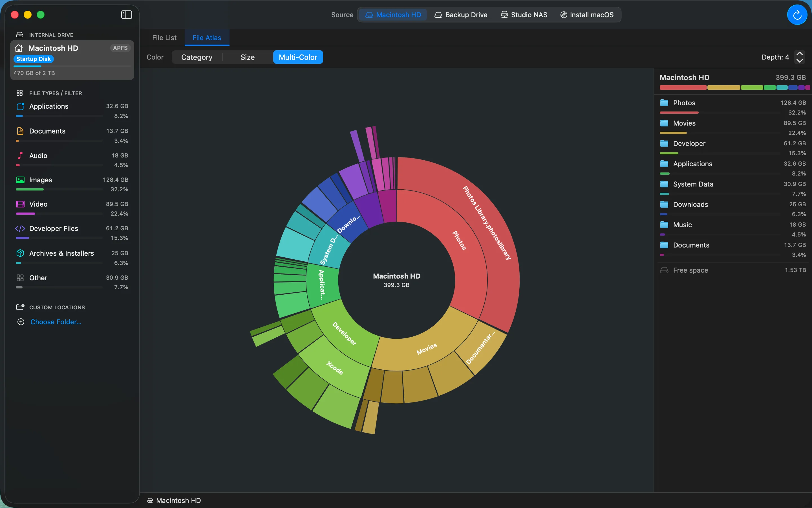Click the drive icon in bottom path bar

click(x=150, y=501)
